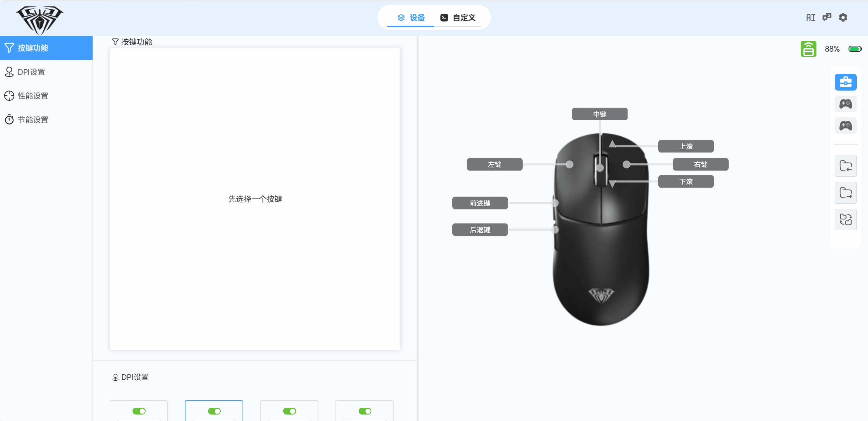Screen dimensions: 868x421
Task: Click the mouse device image
Action: click(601, 229)
